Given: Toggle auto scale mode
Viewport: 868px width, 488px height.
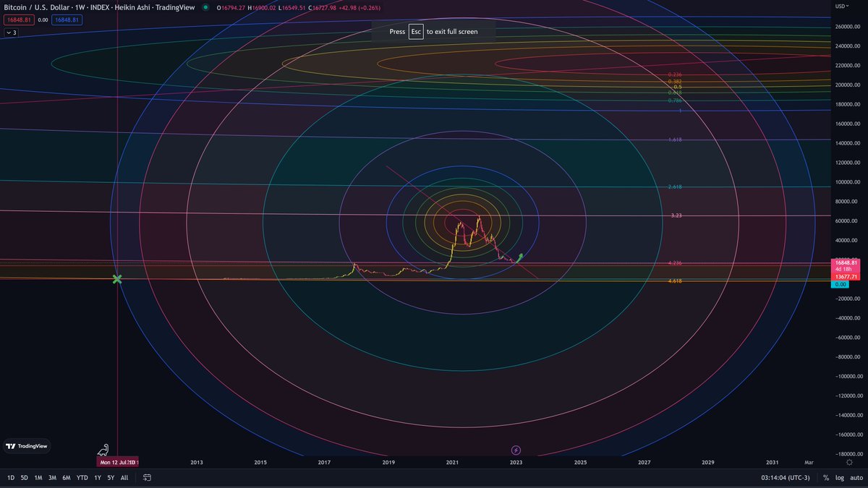Looking at the screenshot, I should (856, 478).
